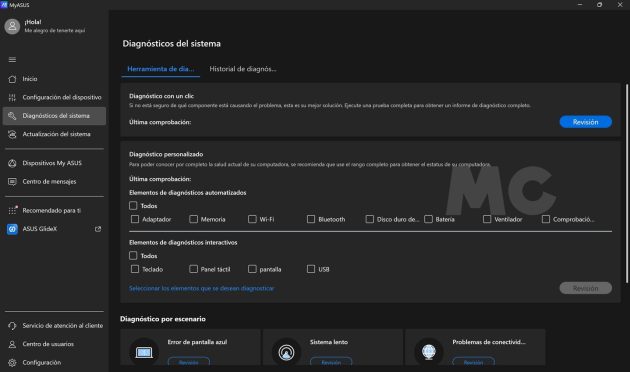Click the blue screen error laptop icon

point(144,352)
